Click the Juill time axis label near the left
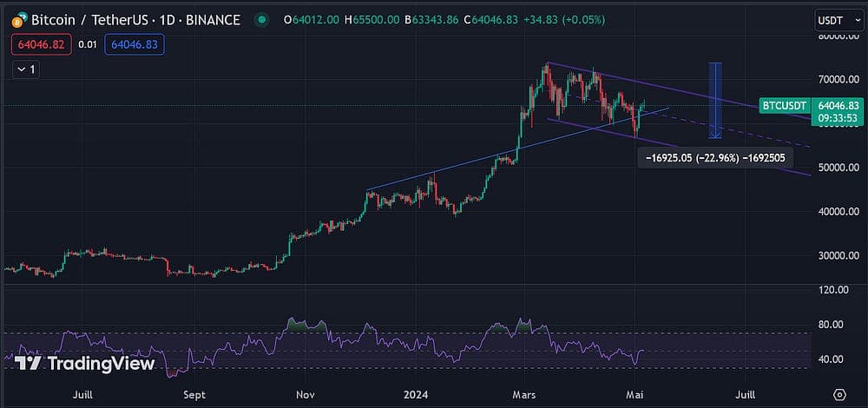This screenshot has height=408, width=868. coord(82,395)
